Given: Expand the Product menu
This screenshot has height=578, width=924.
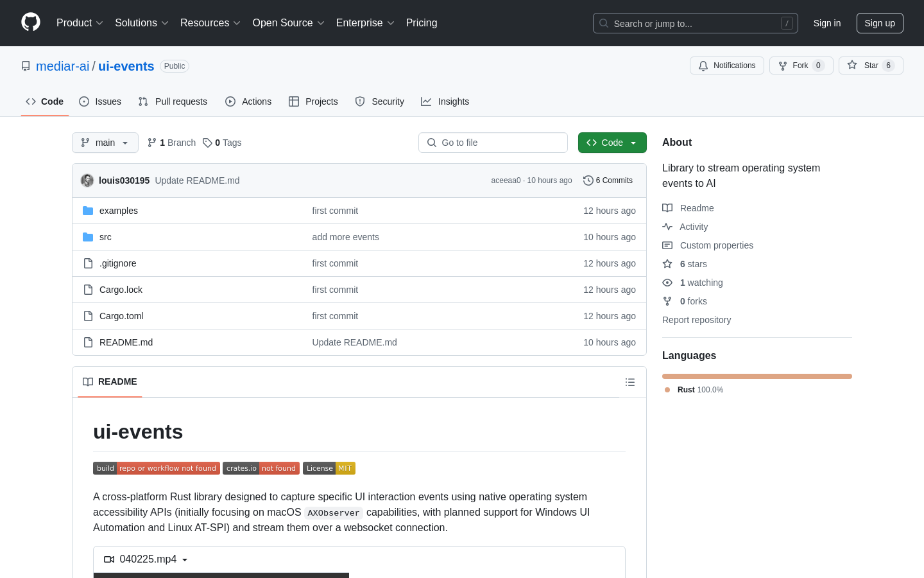Looking at the screenshot, I should 80,22.
